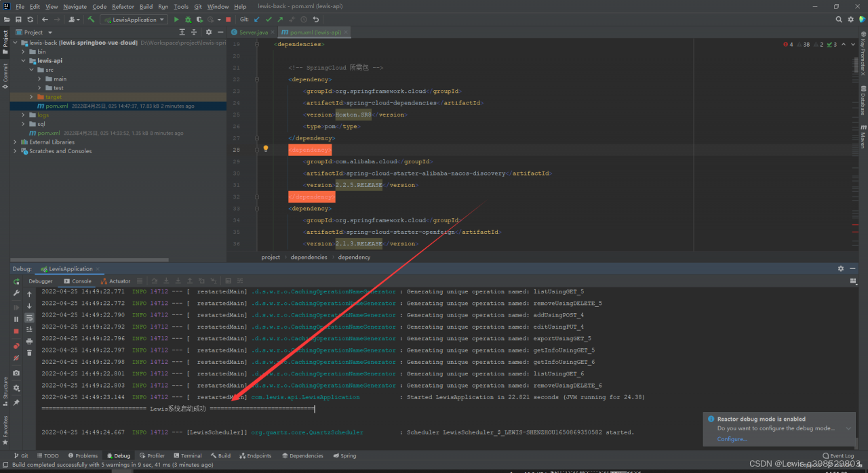Open the Maven side panel
This screenshot has height=473, width=868.
pos(863,137)
